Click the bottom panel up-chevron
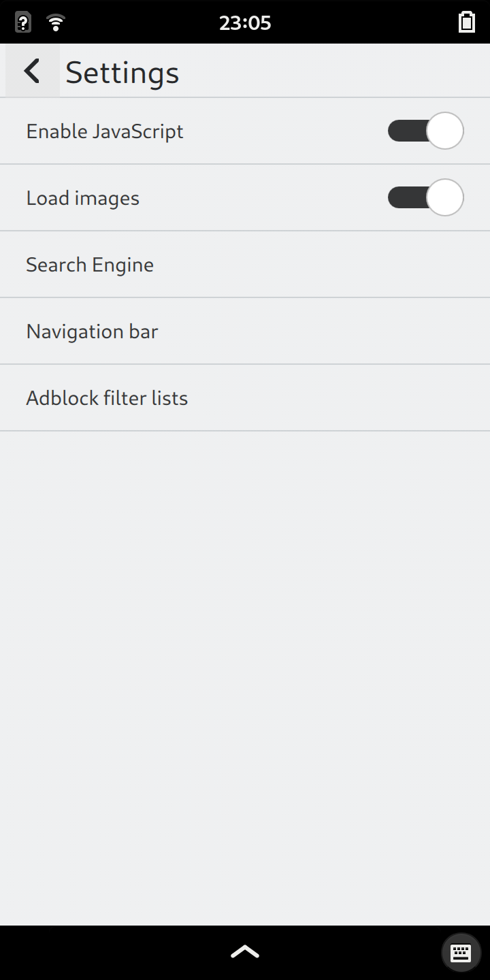490x980 pixels. point(245,951)
